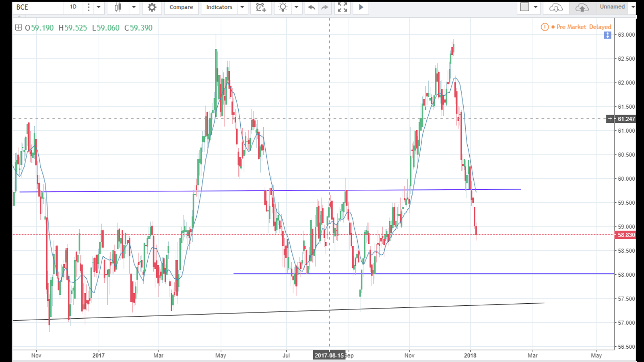Screen dimensions: 644x362
Task: Select the 1D interval button
Action: (x=73, y=7)
